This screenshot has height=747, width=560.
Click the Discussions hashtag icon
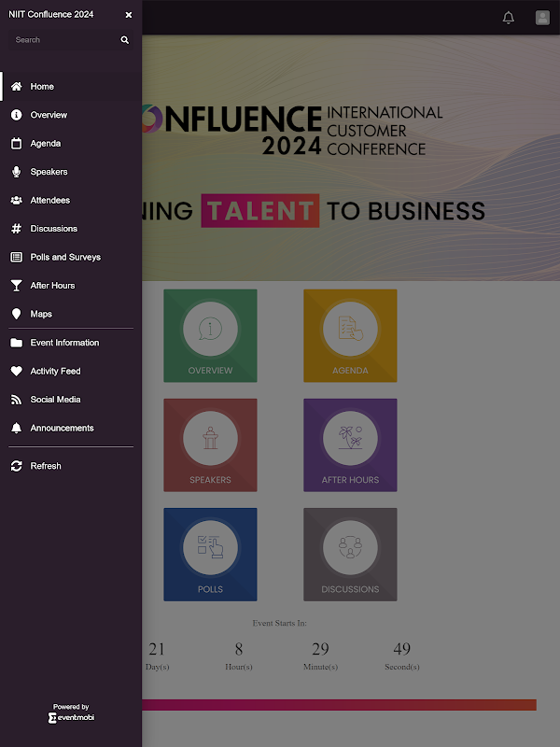point(16,229)
